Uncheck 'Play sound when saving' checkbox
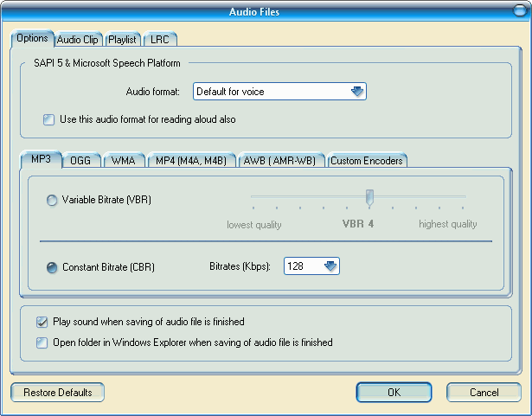 42,322
